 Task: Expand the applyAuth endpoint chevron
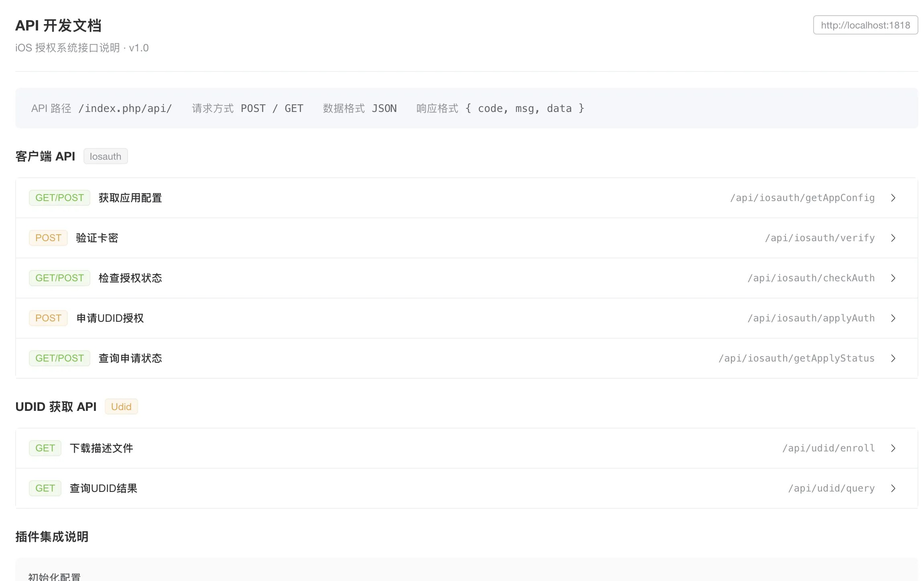893,318
